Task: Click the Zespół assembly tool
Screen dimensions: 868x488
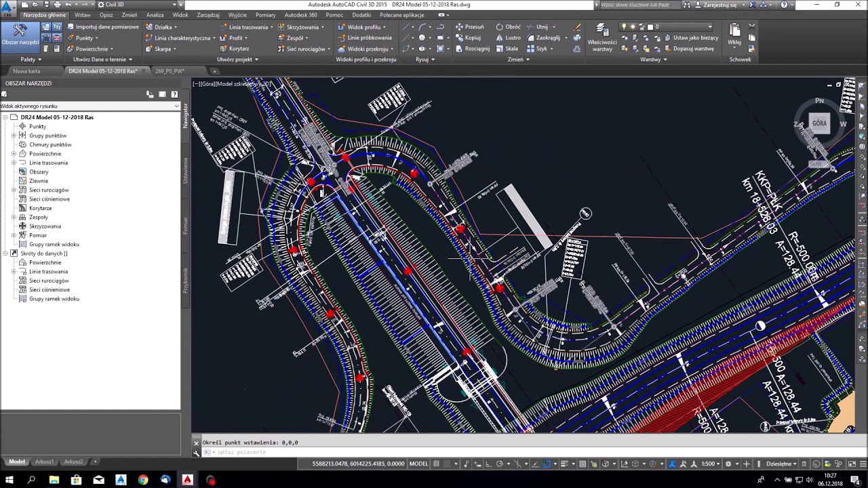Action: 294,38
